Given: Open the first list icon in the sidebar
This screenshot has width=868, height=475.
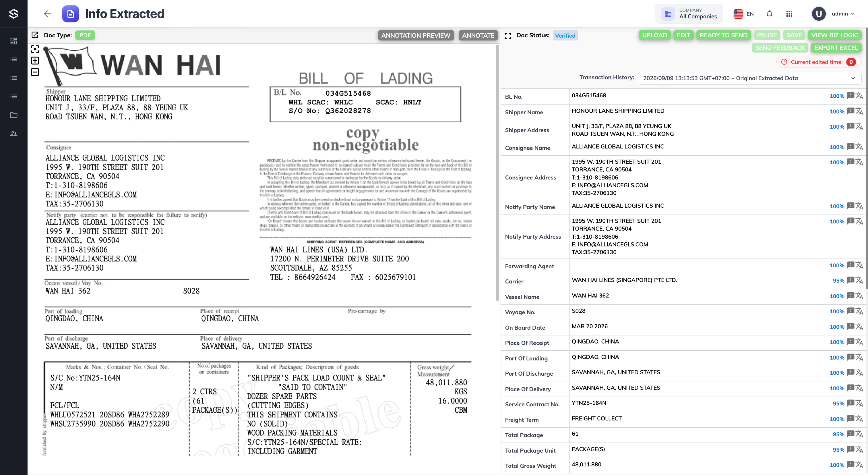Looking at the screenshot, I should (13, 59).
